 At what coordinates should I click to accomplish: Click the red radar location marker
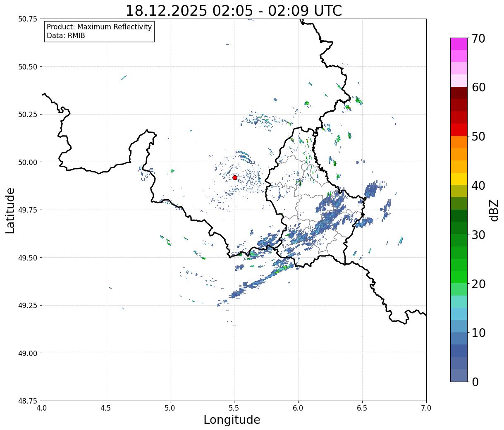[235, 177]
